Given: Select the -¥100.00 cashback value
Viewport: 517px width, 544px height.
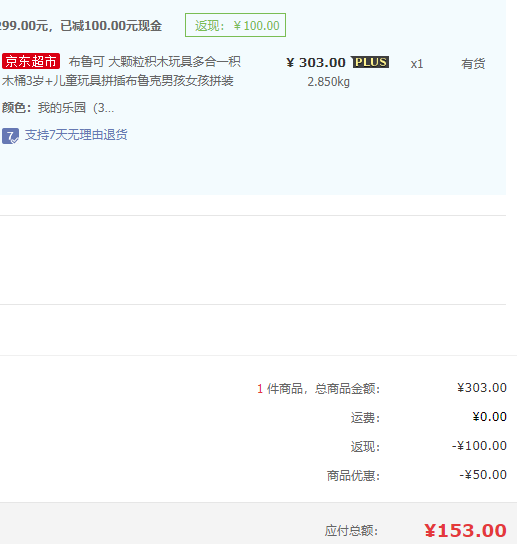Looking at the screenshot, I should click(x=479, y=445).
